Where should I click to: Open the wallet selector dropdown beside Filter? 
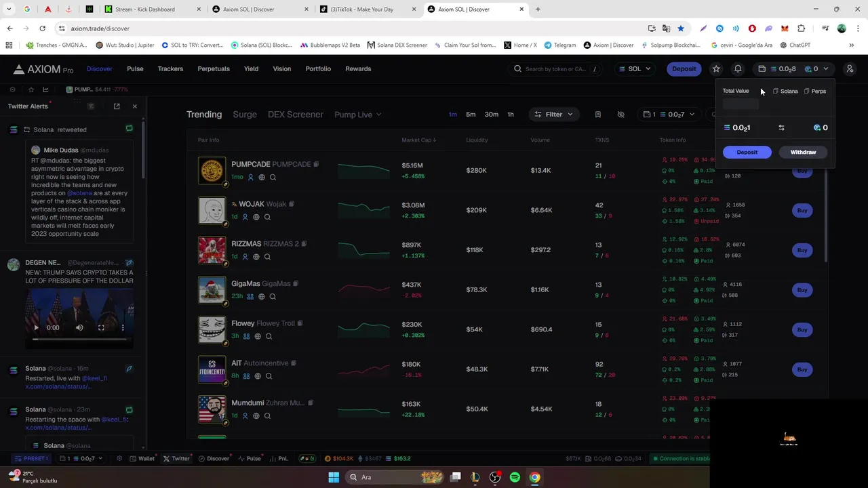[669, 115]
